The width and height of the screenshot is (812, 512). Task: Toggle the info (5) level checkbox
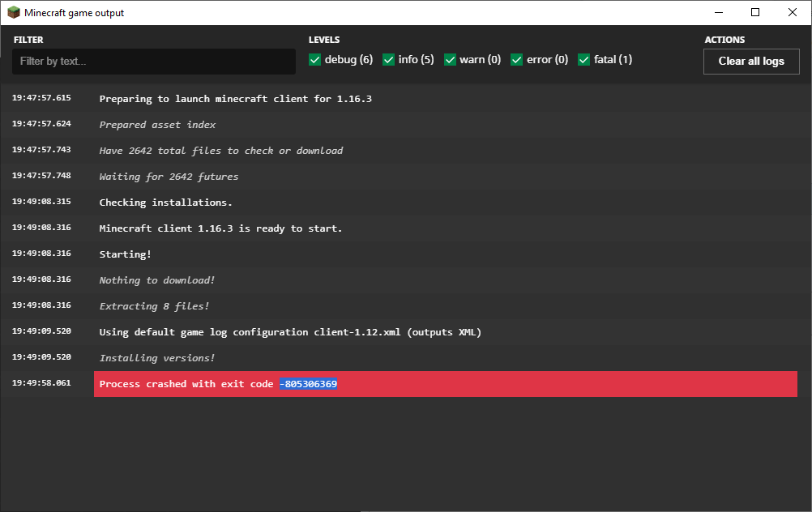click(389, 60)
